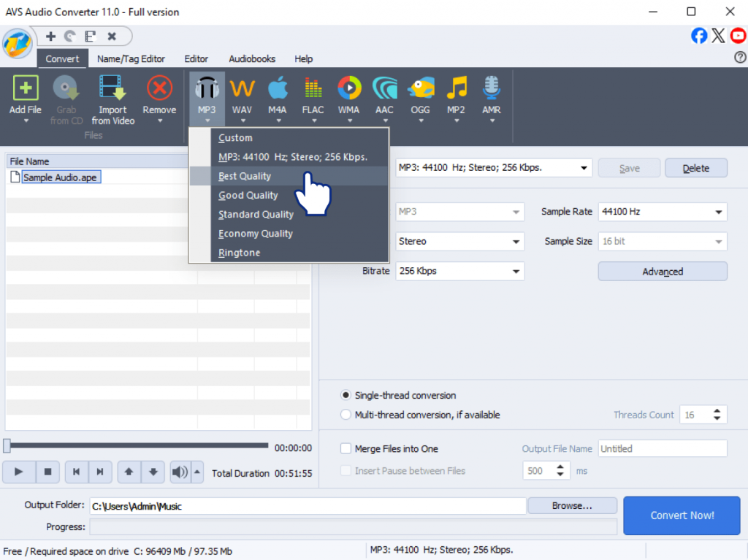Click the Advanced settings button

click(663, 272)
